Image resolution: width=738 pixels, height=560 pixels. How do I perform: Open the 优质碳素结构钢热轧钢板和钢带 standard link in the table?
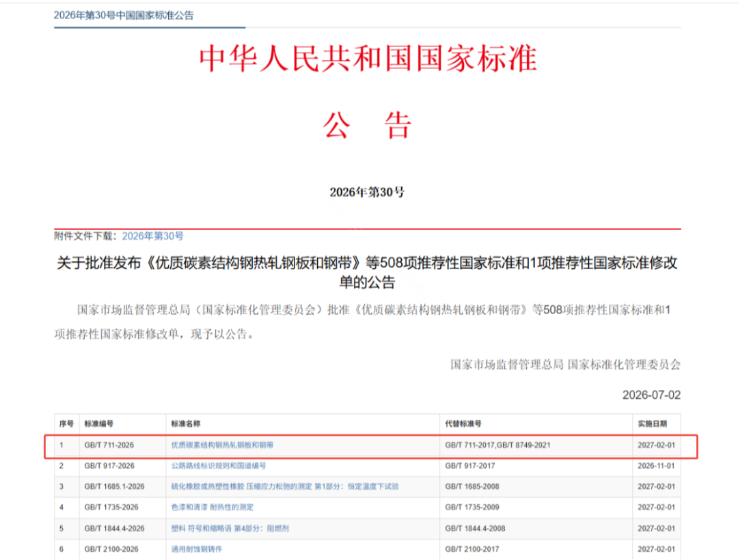[222, 445]
